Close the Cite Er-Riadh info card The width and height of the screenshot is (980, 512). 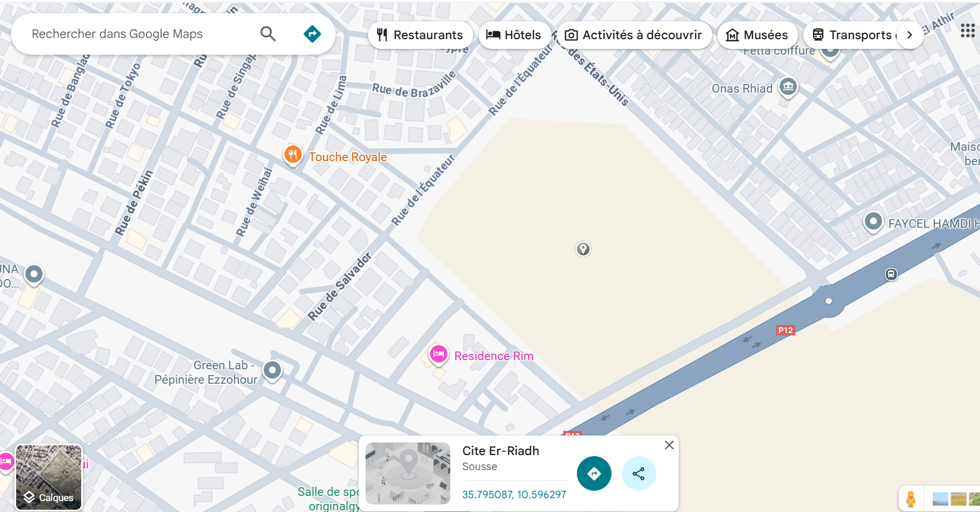tap(669, 445)
